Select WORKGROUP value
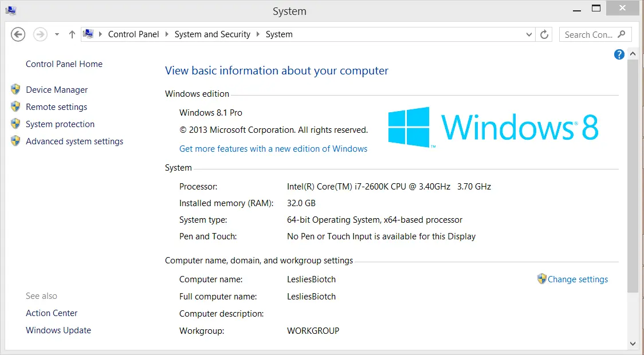644x355 pixels. [313, 331]
